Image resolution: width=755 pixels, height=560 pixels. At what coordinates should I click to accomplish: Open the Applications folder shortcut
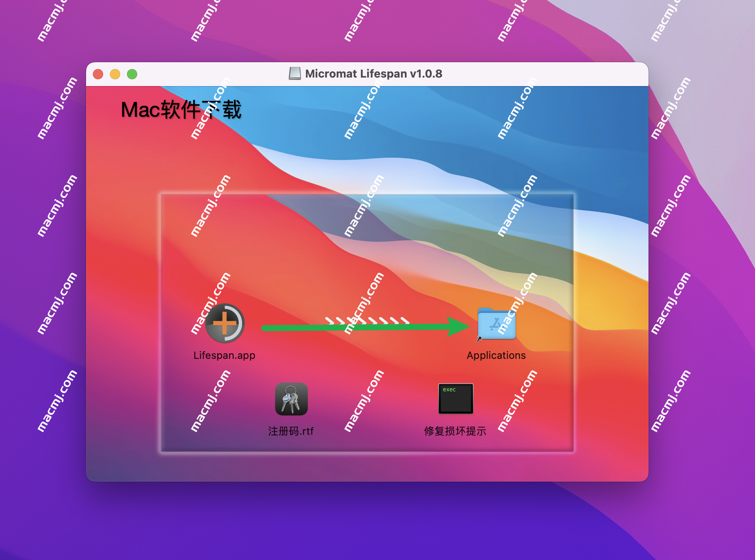coord(496,324)
